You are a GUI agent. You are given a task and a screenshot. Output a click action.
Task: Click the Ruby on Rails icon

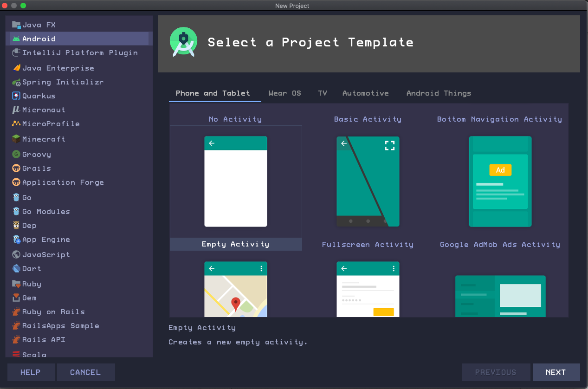point(16,312)
